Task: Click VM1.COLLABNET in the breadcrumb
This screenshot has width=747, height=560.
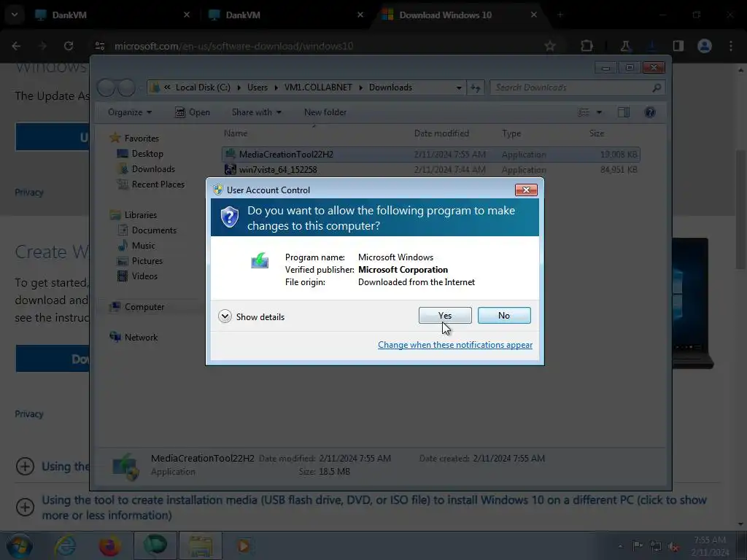Action: [x=318, y=87]
